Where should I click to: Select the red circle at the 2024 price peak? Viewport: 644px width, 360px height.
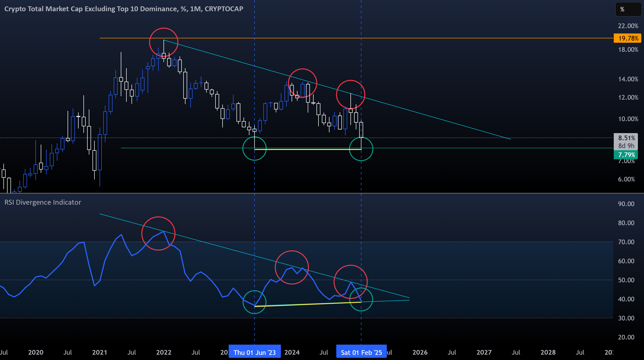click(x=303, y=83)
